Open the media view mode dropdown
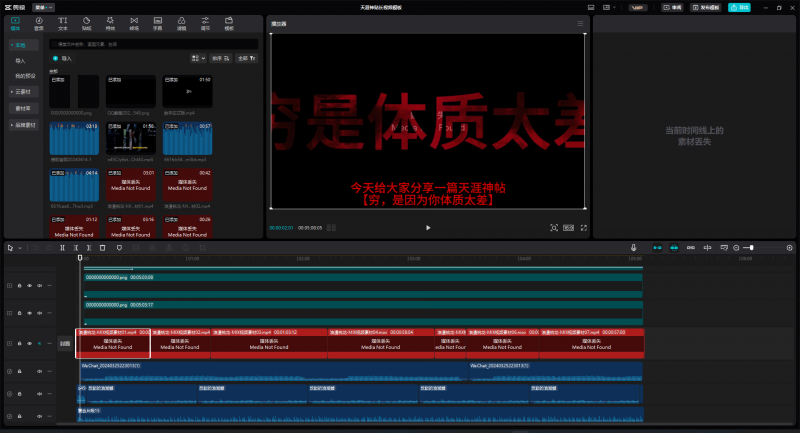This screenshot has height=433, width=800. click(198, 59)
